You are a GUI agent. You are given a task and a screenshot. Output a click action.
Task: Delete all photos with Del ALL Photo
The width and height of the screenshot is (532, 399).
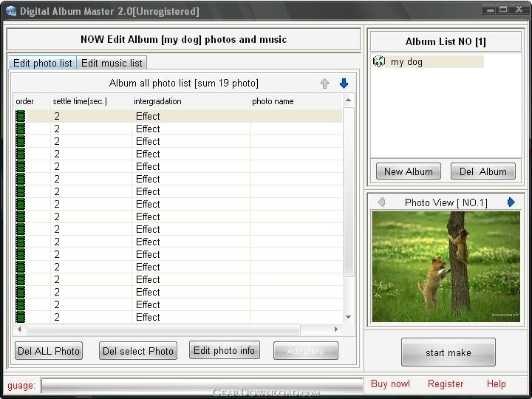point(49,351)
